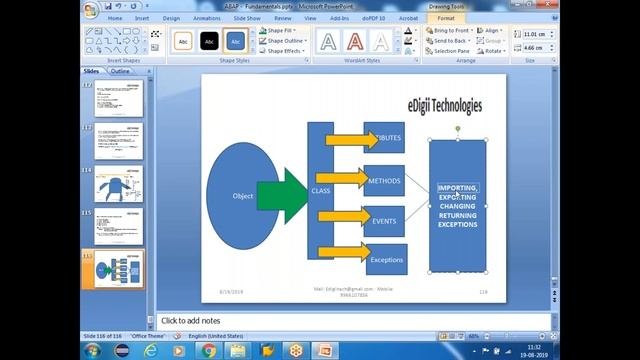
Task: Open the Review tab
Action: (282, 18)
